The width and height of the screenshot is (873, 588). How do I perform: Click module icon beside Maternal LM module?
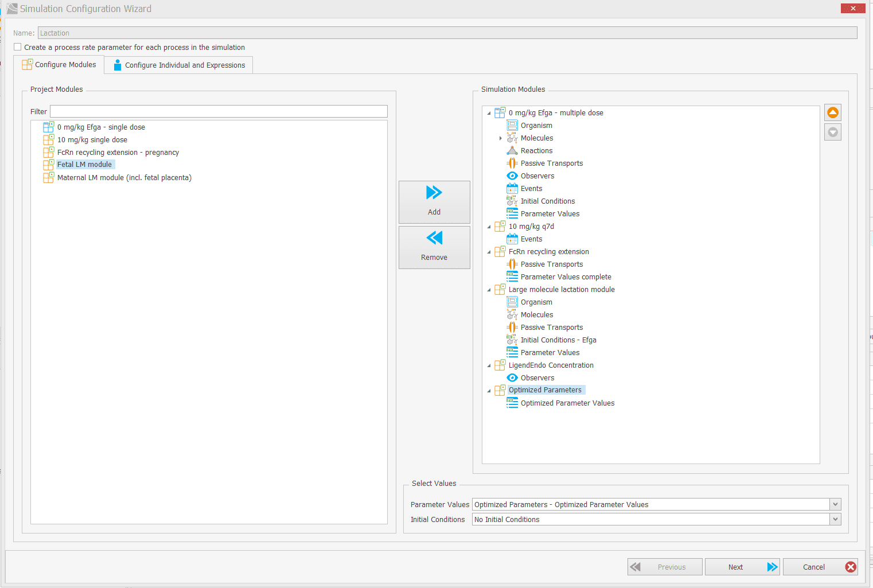tap(49, 177)
